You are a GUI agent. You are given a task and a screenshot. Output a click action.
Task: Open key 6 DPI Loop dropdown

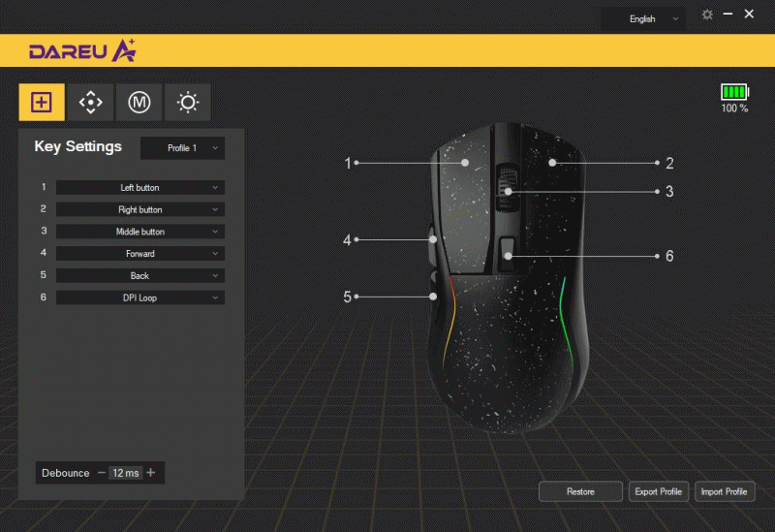click(x=140, y=297)
